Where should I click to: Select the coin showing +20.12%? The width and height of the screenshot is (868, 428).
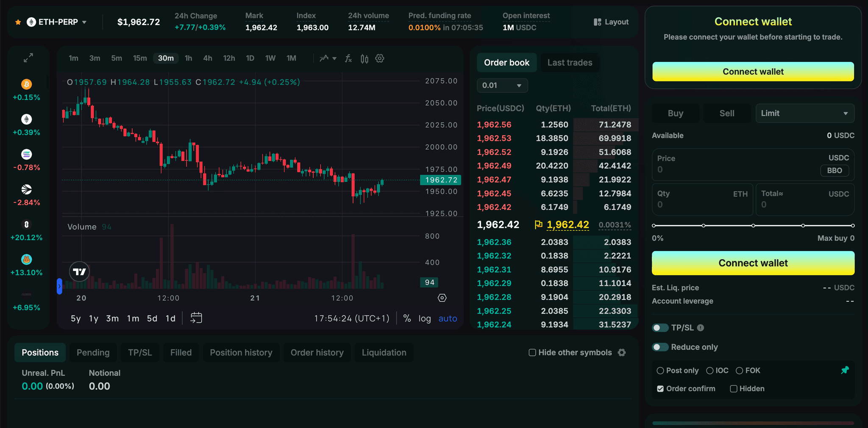pyautogui.click(x=27, y=224)
